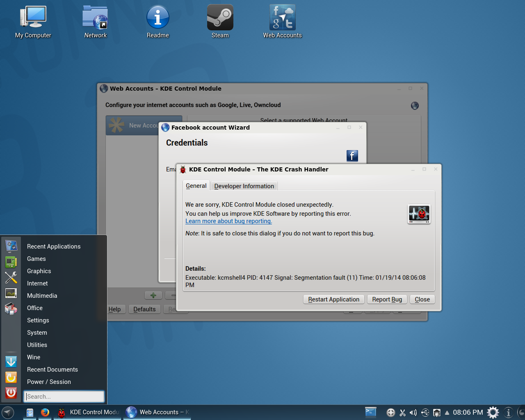The width and height of the screenshot is (525, 420).
Task: Click the Web Accounts taskbar entry
Action: [x=158, y=412]
